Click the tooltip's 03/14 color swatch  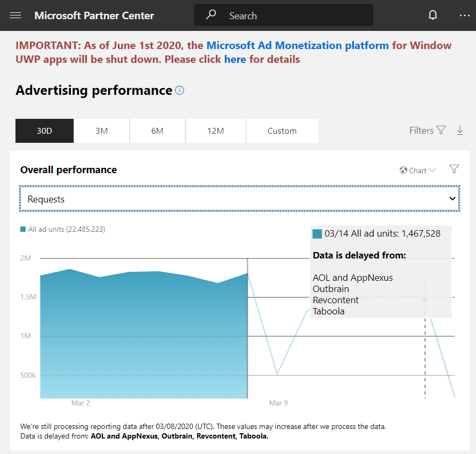pyautogui.click(x=317, y=234)
